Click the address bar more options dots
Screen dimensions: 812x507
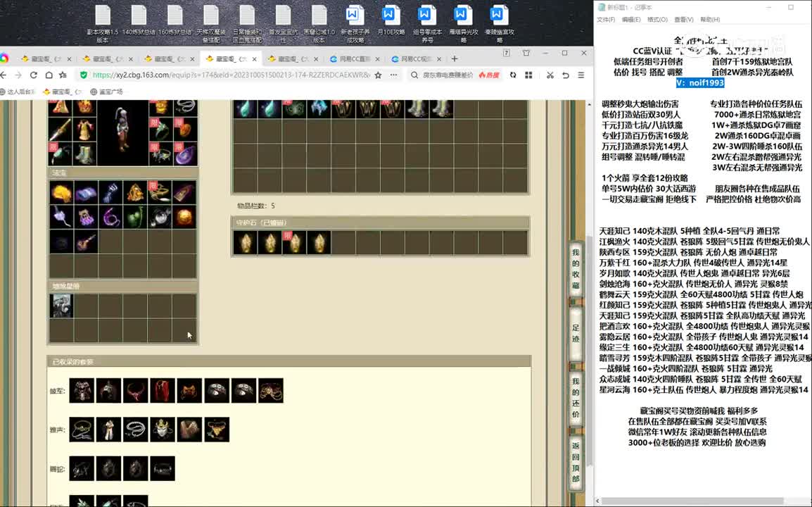[x=393, y=75]
